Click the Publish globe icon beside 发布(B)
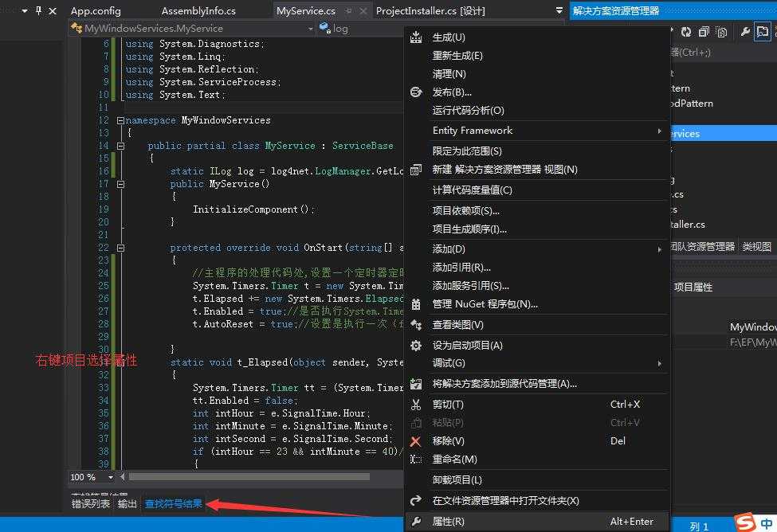This screenshot has width=777, height=532. point(416,92)
